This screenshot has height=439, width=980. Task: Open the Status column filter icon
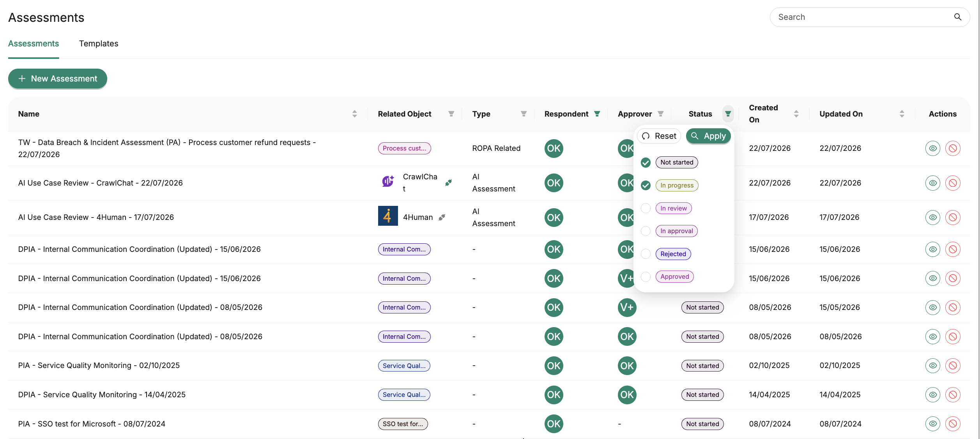click(x=728, y=114)
